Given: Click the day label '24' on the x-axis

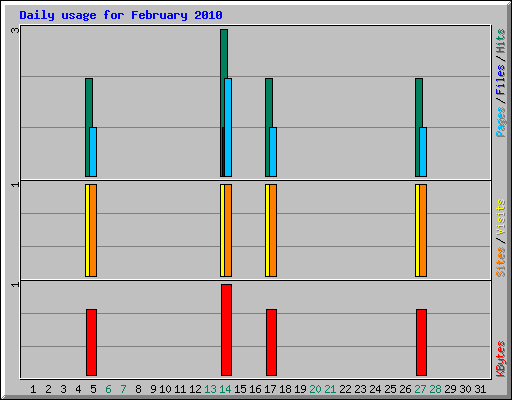Looking at the screenshot, I should click(x=375, y=389).
